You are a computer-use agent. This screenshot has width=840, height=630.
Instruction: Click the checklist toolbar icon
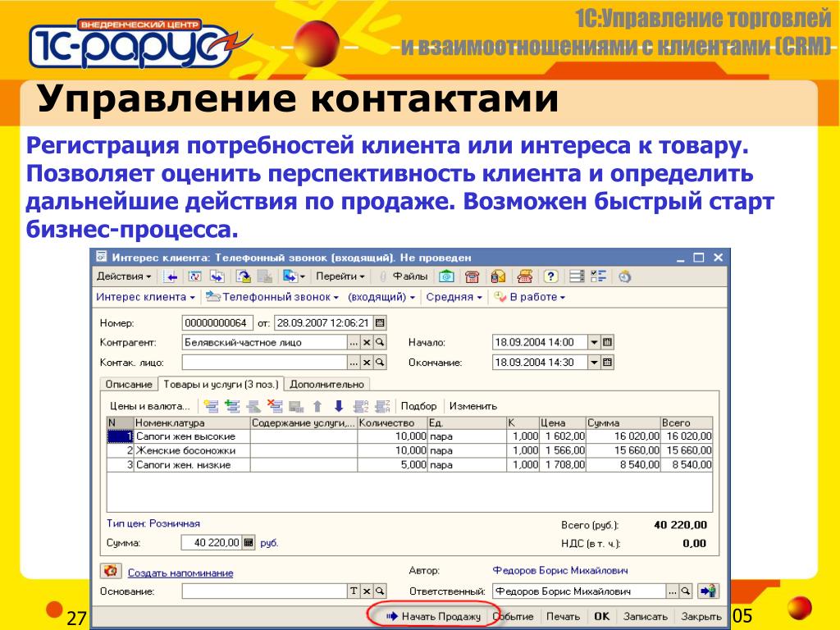click(598, 276)
